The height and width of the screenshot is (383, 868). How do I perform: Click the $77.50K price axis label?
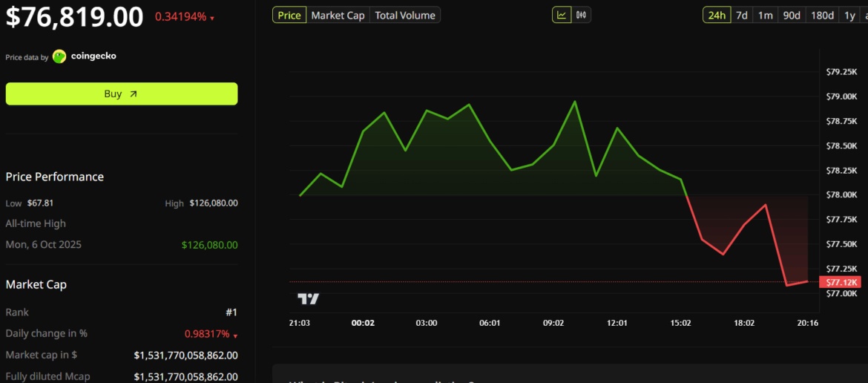pyautogui.click(x=841, y=244)
